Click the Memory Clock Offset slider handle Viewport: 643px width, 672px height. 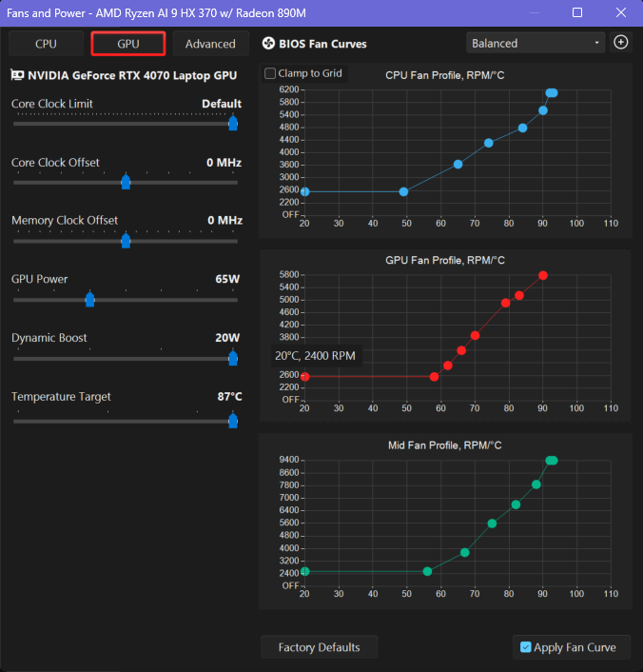126,241
